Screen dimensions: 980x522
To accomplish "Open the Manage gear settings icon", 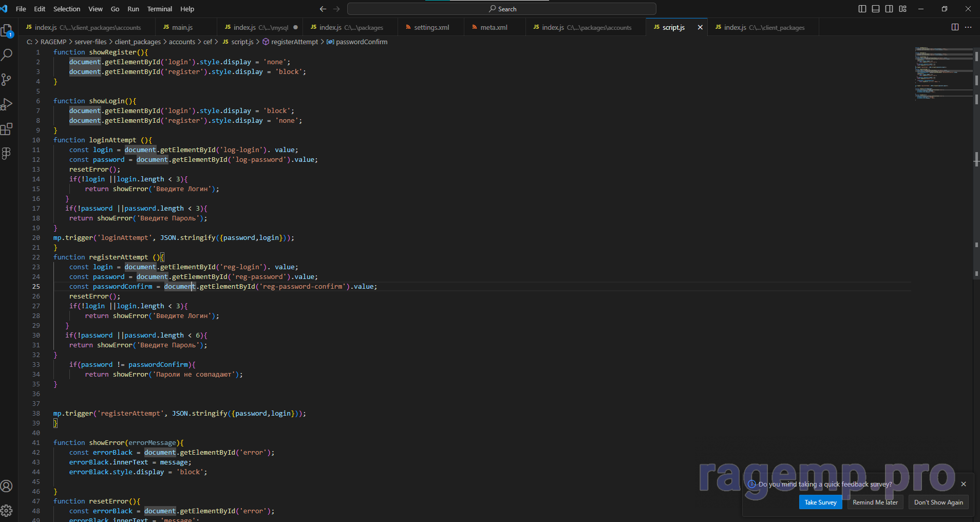I will point(7,510).
